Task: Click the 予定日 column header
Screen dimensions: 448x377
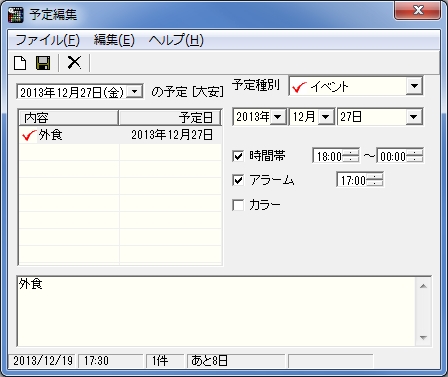Action: tap(170, 118)
